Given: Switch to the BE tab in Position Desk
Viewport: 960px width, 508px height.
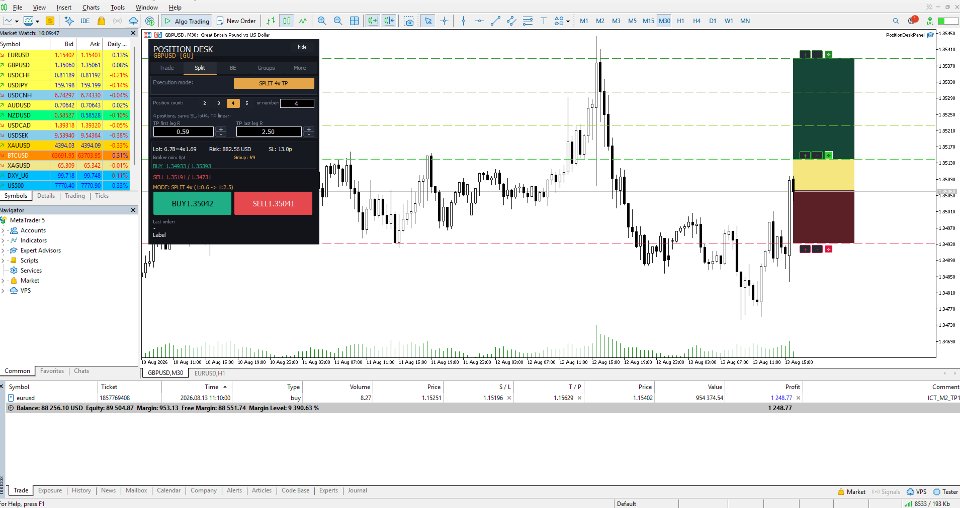Looking at the screenshot, I should 233,68.
